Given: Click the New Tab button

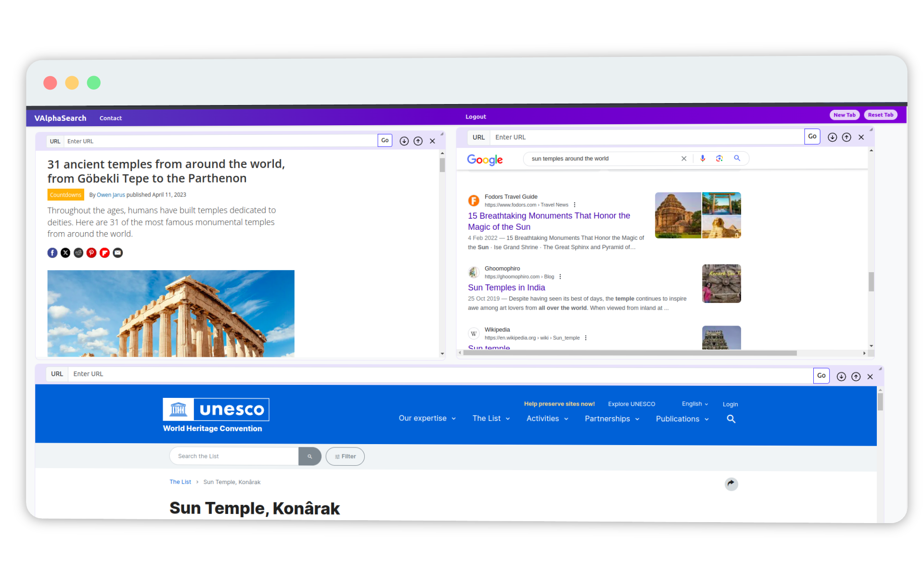Looking at the screenshot, I should pos(844,115).
